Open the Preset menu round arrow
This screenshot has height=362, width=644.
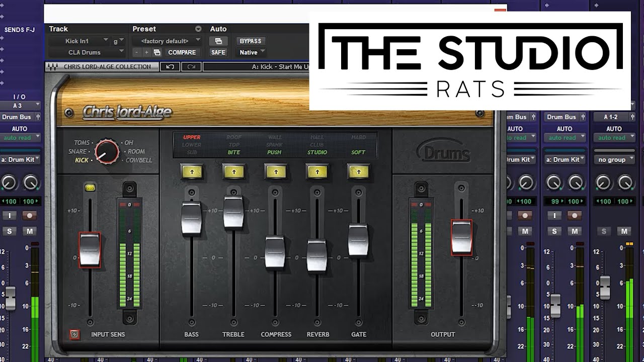coord(198,29)
